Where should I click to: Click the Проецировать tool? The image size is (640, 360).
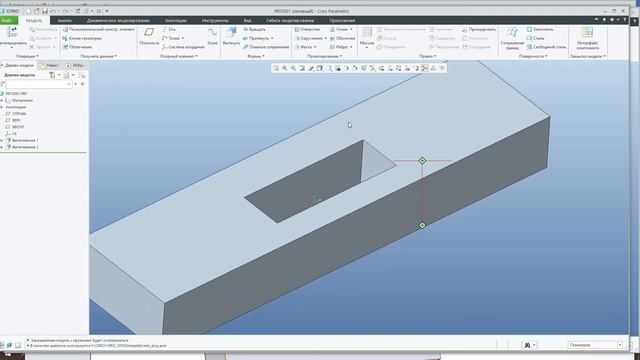[479, 29]
